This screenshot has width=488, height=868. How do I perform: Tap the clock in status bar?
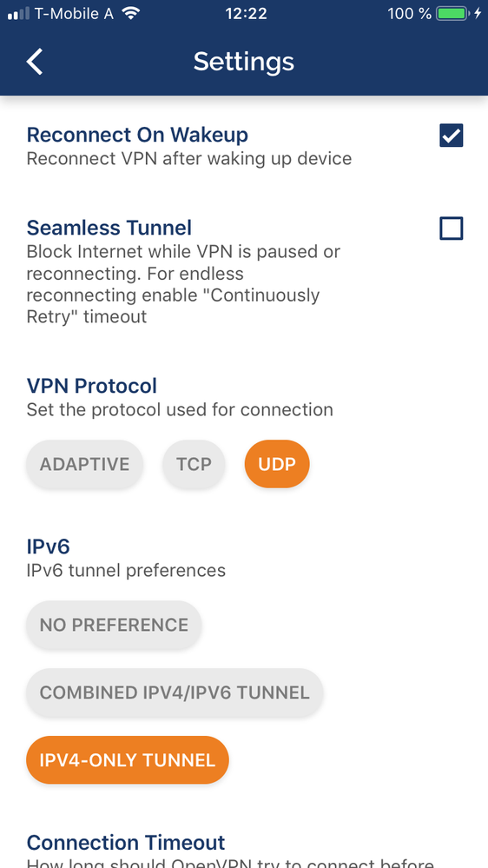(x=247, y=14)
